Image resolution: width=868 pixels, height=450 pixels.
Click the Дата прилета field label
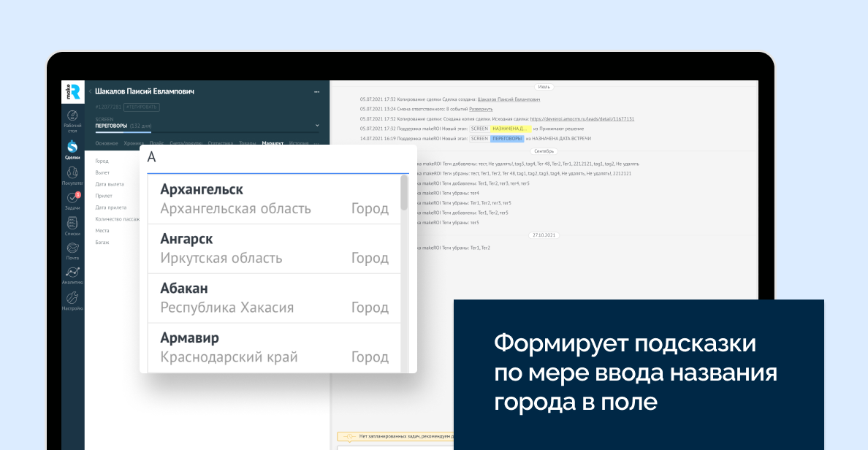[x=111, y=207]
